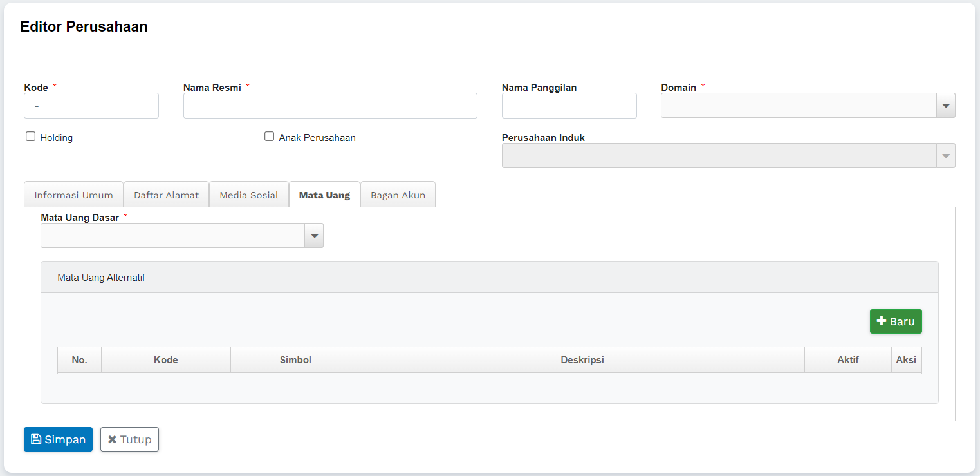Click the Deskripsi column header
980x476 pixels.
coord(582,360)
